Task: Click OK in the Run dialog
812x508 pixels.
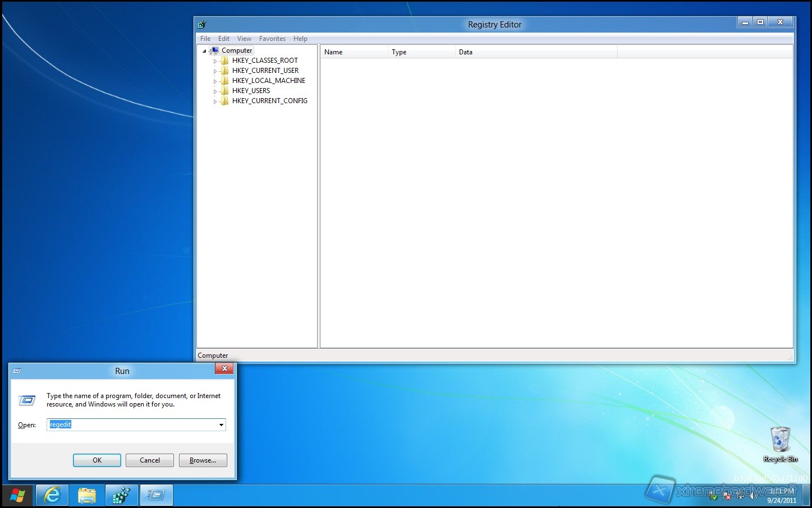Action: pyautogui.click(x=97, y=460)
